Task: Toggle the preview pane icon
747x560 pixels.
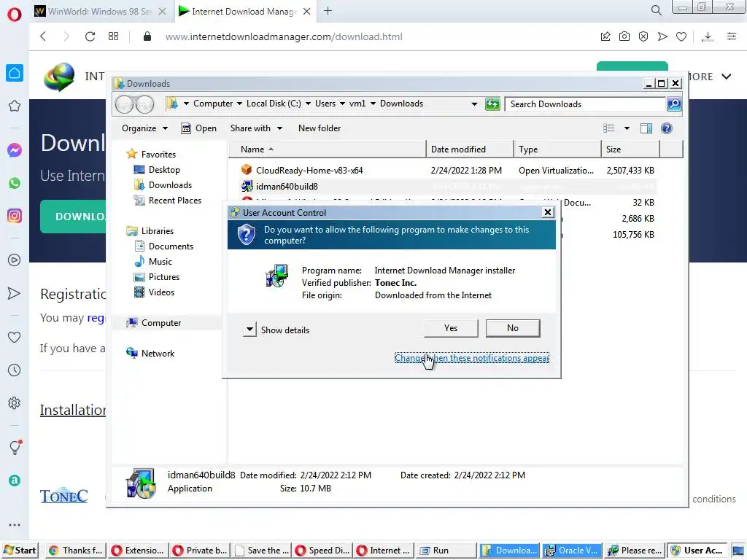Action: pos(646,128)
